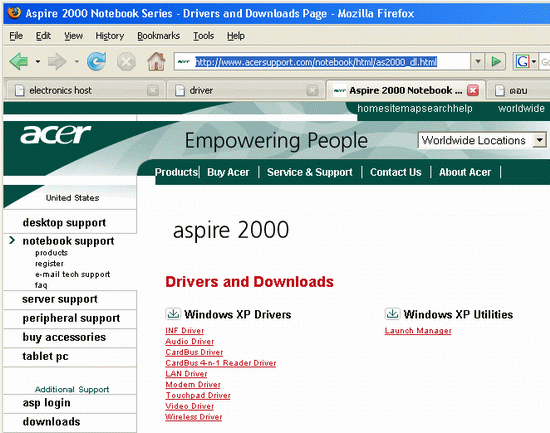Click the products sub-link under notebook support

click(51, 253)
